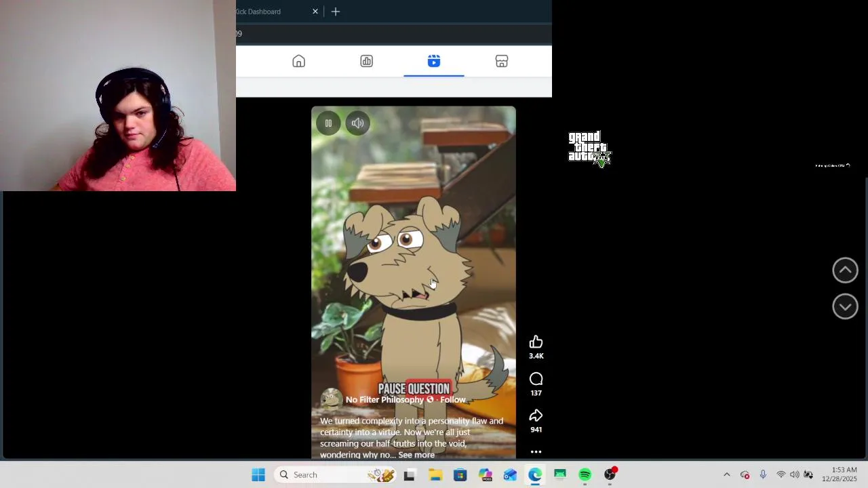Open the reel's comments icon
Image resolution: width=868 pixels, height=488 pixels.
pyautogui.click(x=536, y=379)
